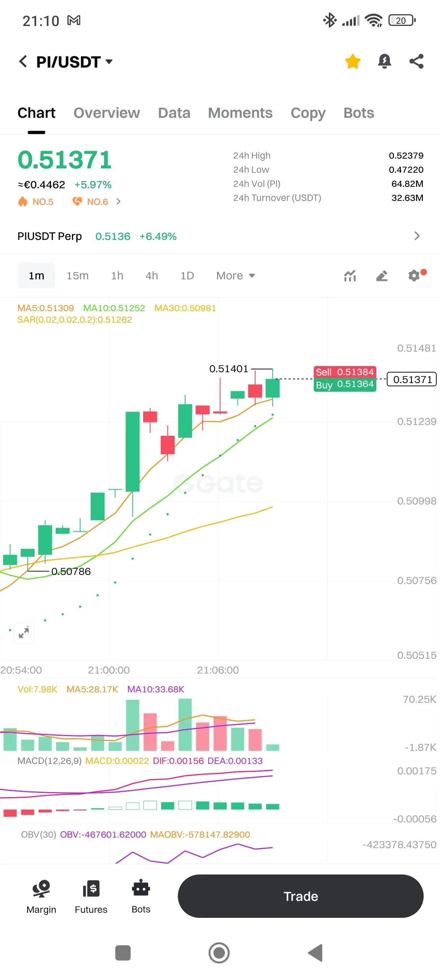Image resolution: width=441 pixels, height=980 pixels.
Task: Tap the 24h Low value 0.47220
Action: click(x=406, y=170)
